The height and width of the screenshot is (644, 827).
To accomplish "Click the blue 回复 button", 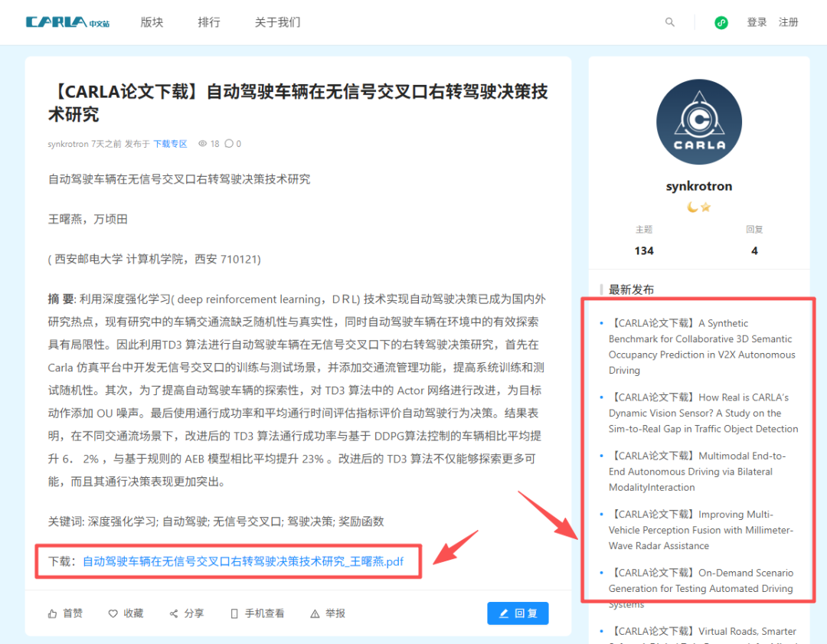I will point(518,613).
